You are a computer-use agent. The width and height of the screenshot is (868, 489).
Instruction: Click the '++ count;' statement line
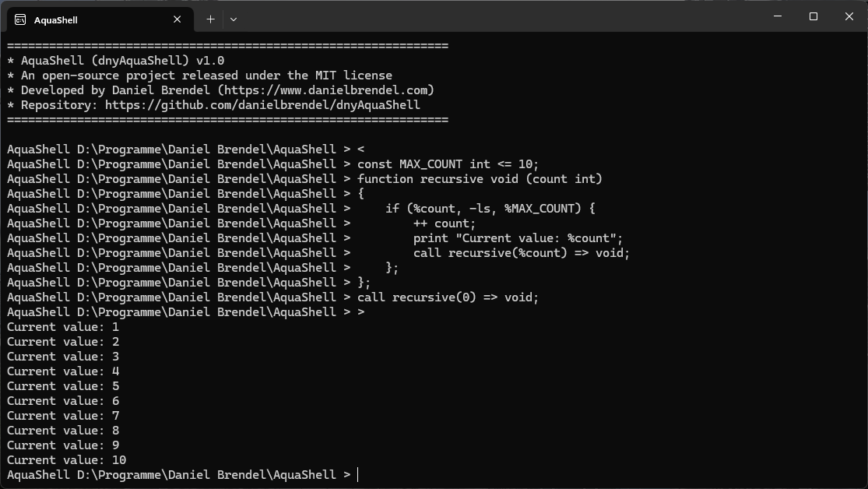pos(445,223)
